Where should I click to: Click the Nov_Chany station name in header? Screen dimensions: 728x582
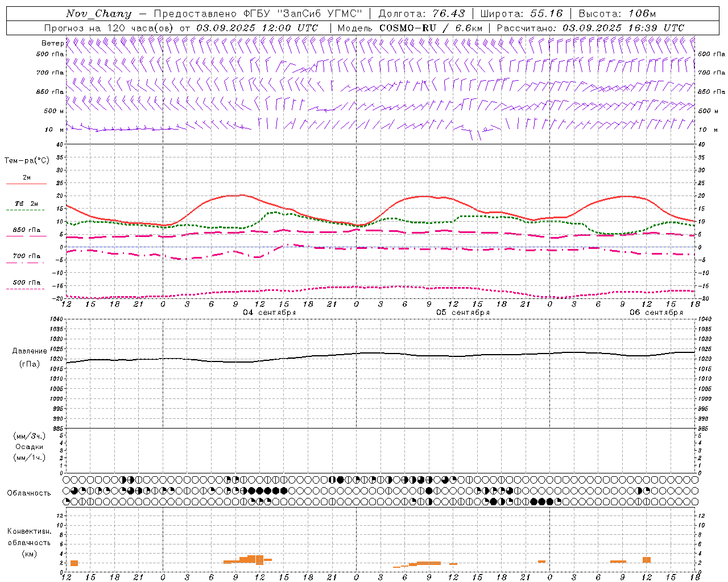98,14
